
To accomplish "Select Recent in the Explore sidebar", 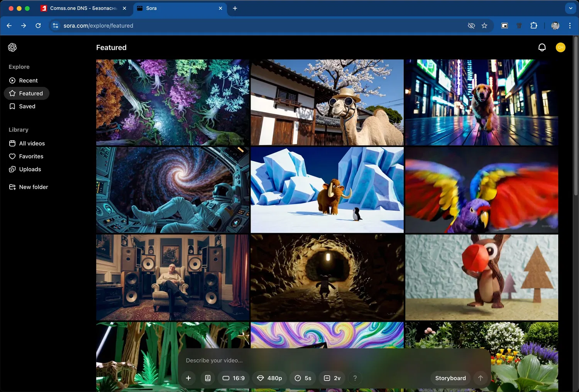I will click(28, 80).
